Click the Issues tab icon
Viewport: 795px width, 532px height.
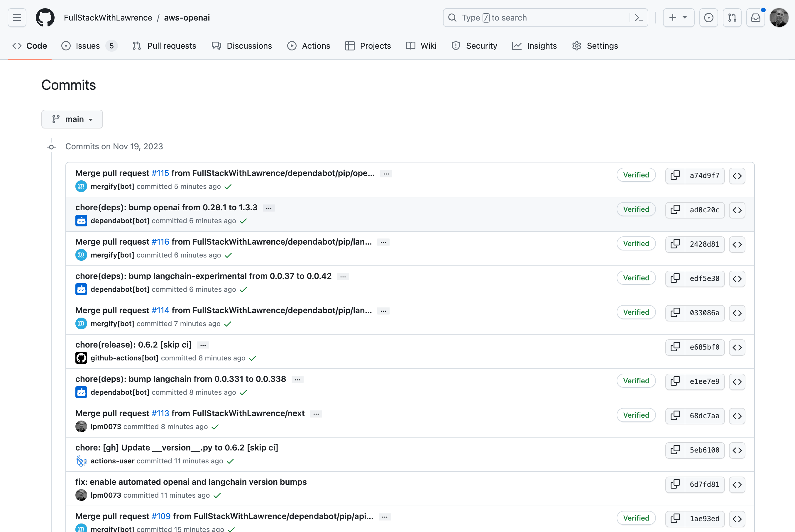point(66,46)
